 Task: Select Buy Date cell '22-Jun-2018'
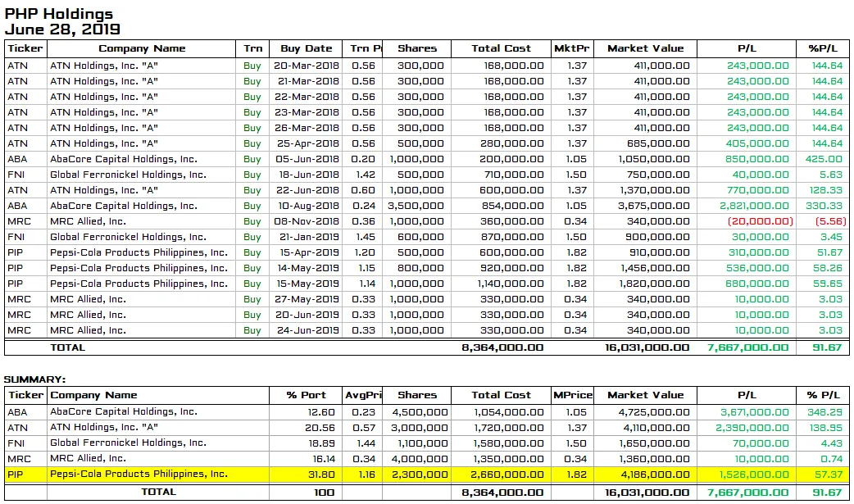tap(307, 191)
